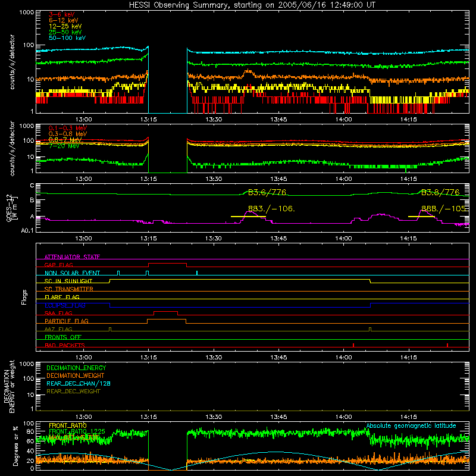Viewport: 476px width, 476px height.
Task: Click the REAR_DEC_WEIGHT legend entry
Action: coord(73,392)
